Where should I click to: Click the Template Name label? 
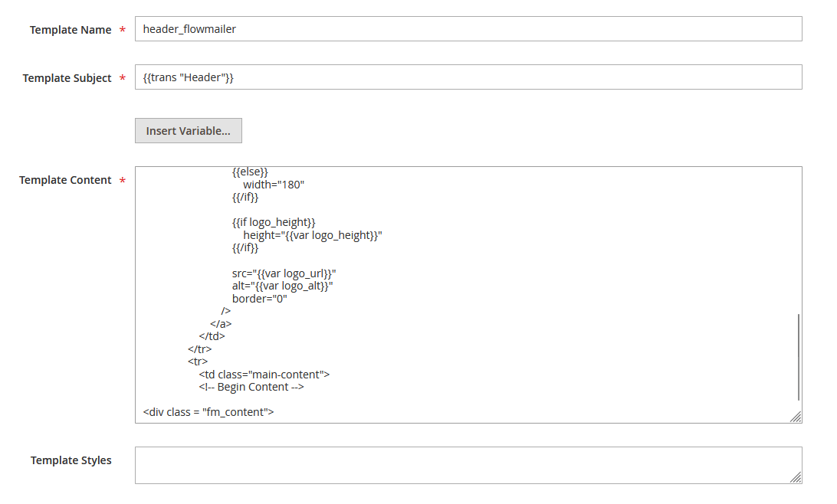(x=71, y=30)
